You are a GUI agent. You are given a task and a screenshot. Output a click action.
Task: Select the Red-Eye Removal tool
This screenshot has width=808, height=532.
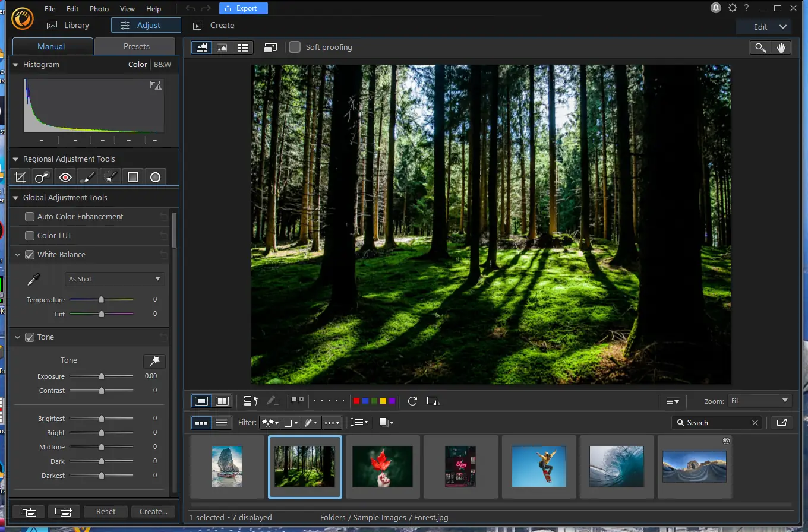65,177
